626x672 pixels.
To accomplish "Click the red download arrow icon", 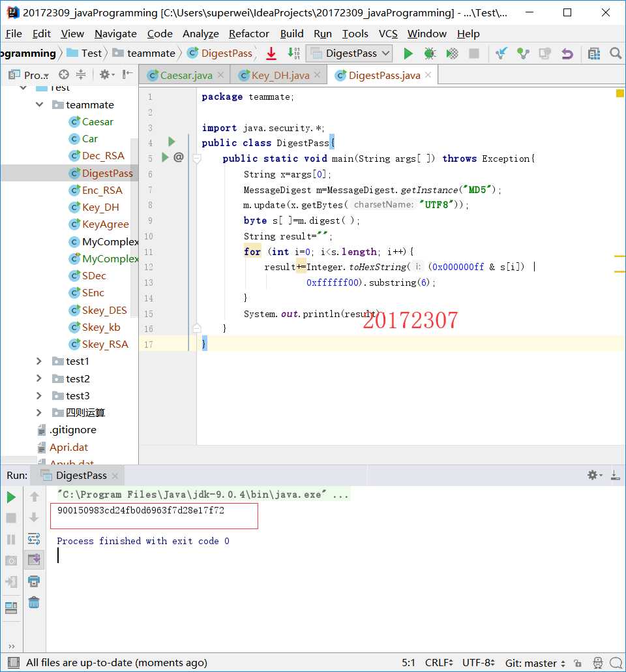I will click(x=271, y=53).
